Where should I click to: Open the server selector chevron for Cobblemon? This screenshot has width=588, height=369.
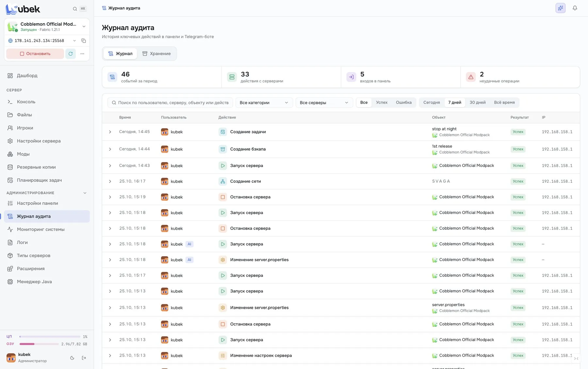click(84, 26)
